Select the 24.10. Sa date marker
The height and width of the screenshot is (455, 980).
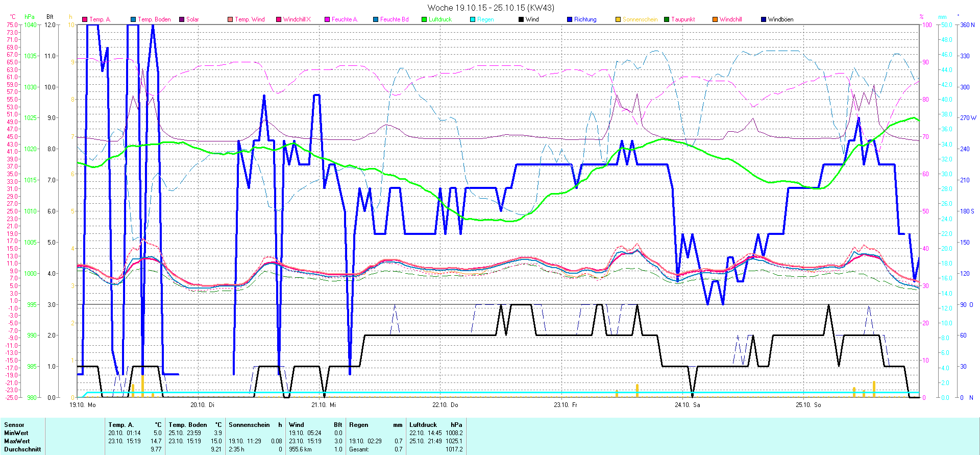[687, 405]
